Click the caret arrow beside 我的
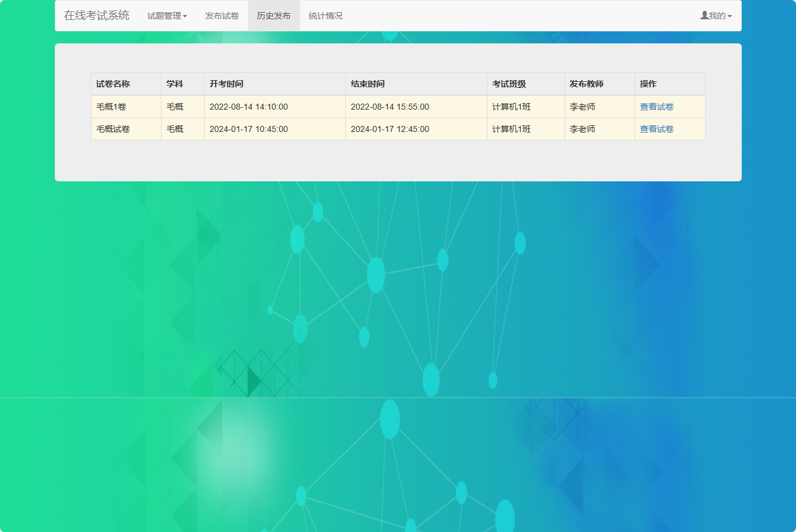Image resolution: width=796 pixels, height=532 pixels. [x=730, y=17]
